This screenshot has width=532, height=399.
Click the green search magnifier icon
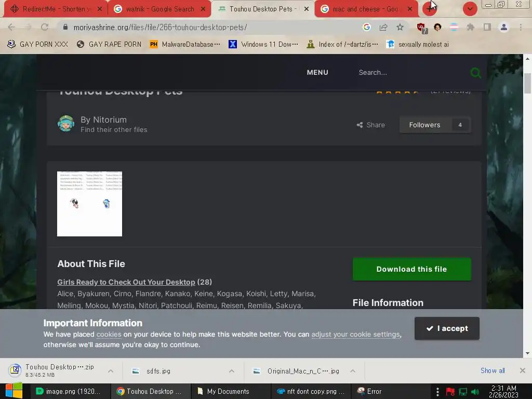coord(475,73)
